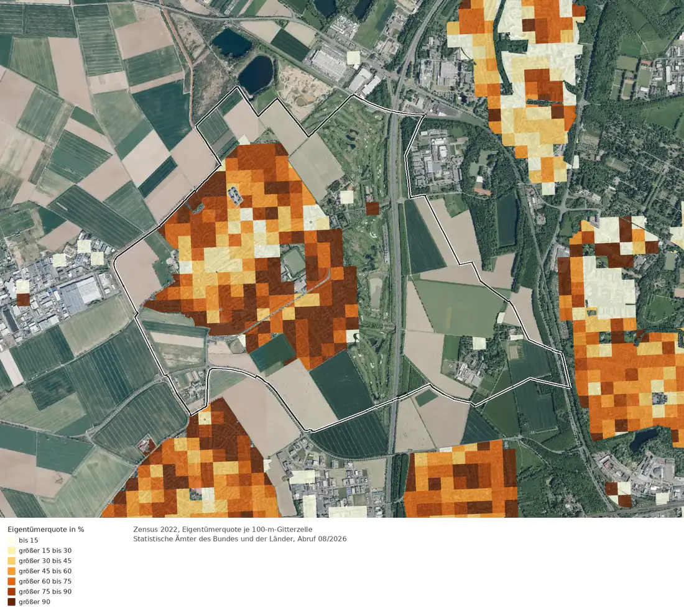Click the source line 'Statistische Ämter des Bundes und der Länder'
Image resolution: width=684 pixels, height=616 pixels.
click(x=214, y=539)
